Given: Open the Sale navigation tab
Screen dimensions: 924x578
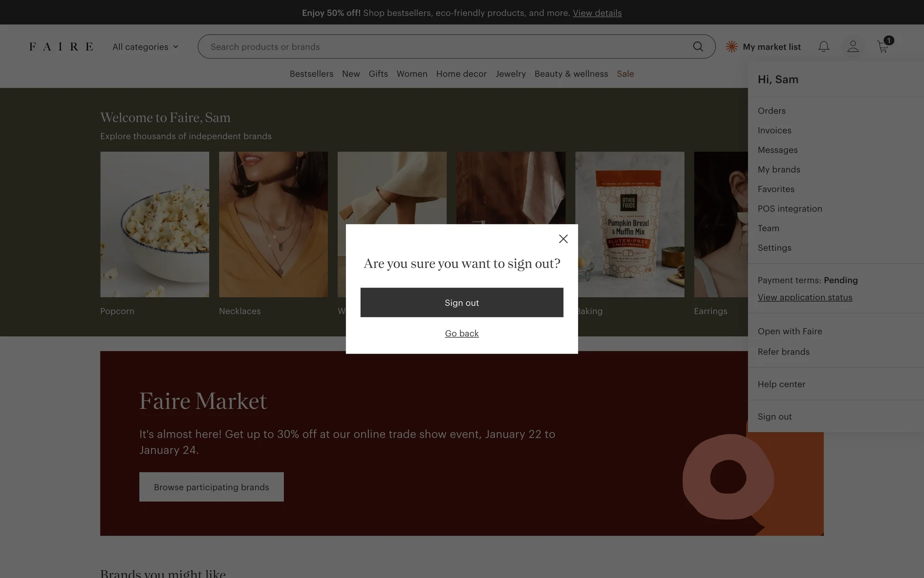Looking at the screenshot, I should pyautogui.click(x=625, y=74).
